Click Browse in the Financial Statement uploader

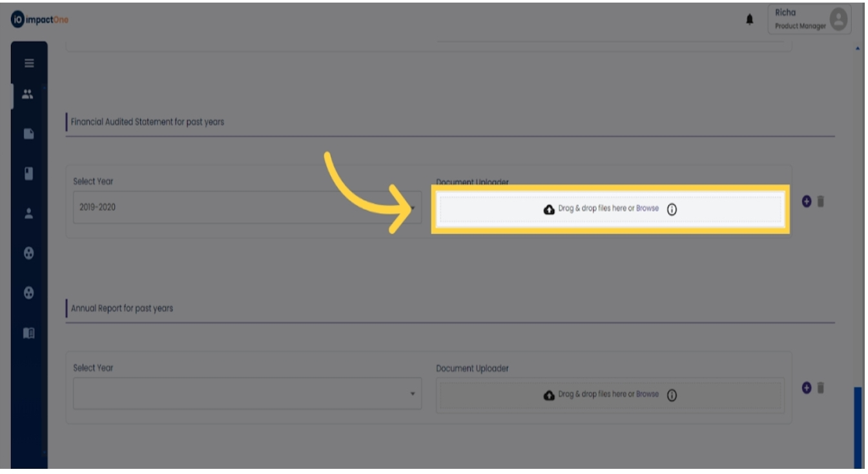(647, 209)
